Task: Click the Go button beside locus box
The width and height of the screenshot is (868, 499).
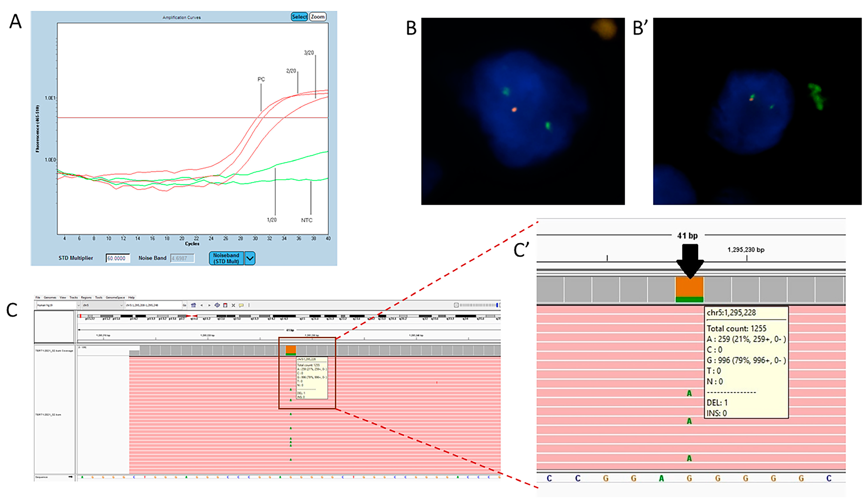Action: pos(185,305)
